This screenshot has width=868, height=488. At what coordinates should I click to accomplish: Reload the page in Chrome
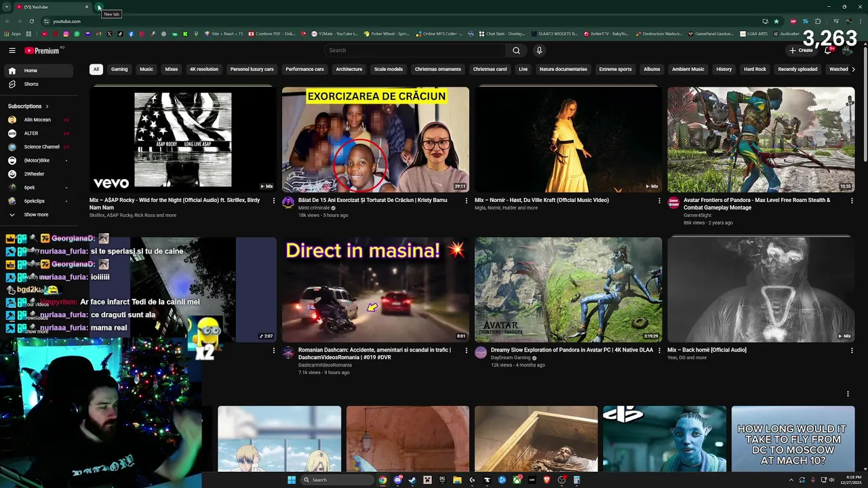pyautogui.click(x=31, y=21)
